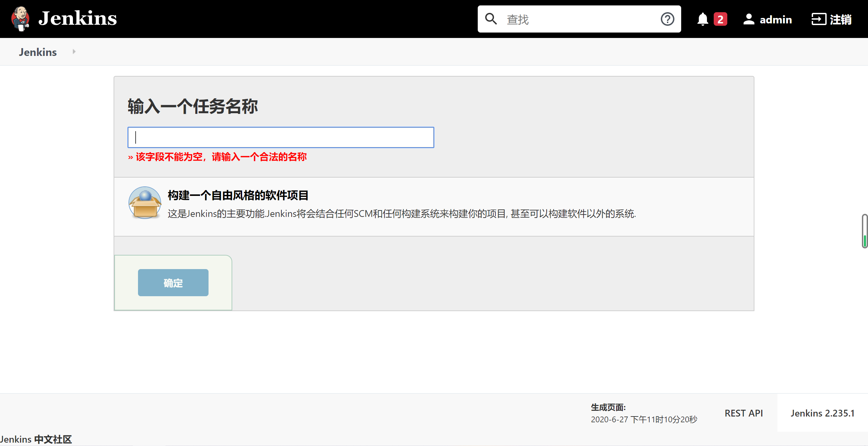Click the page generated timestamp 2020-6-27 text
Image resolution: width=868 pixels, height=446 pixels.
coord(644,419)
